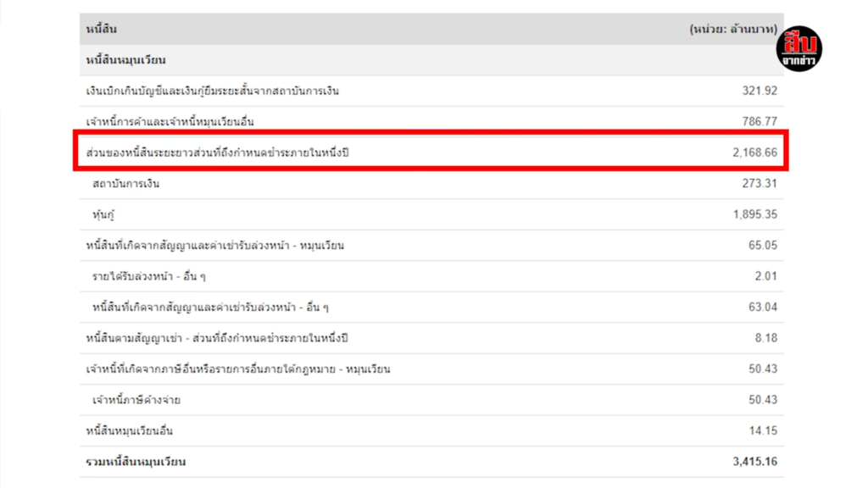Image resolution: width=868 pixels, height=488 pixels.
Task: Click the สถาบันการเงิน sub-row
Action: pyautogui.click(x=431, y=184)
